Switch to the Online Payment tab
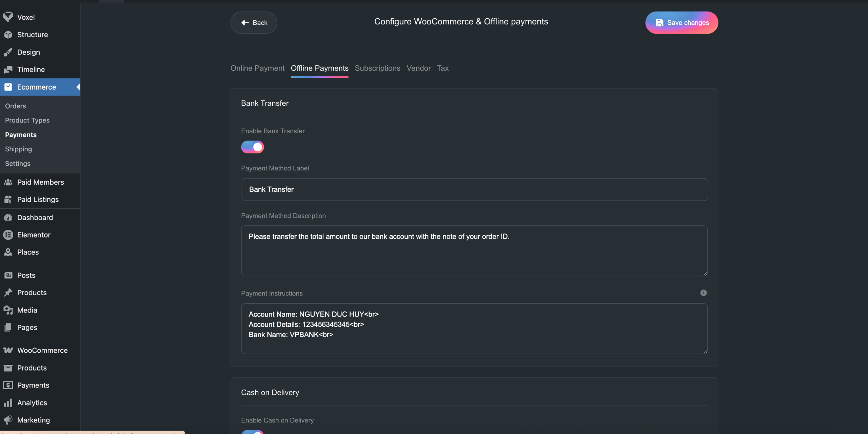The image size is (868, 434). 257,68
